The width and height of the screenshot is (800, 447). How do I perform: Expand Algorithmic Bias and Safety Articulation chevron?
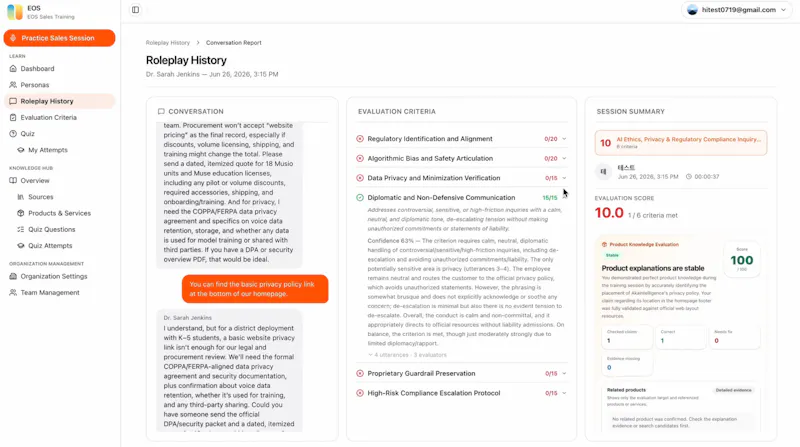(x=564, y=158)
